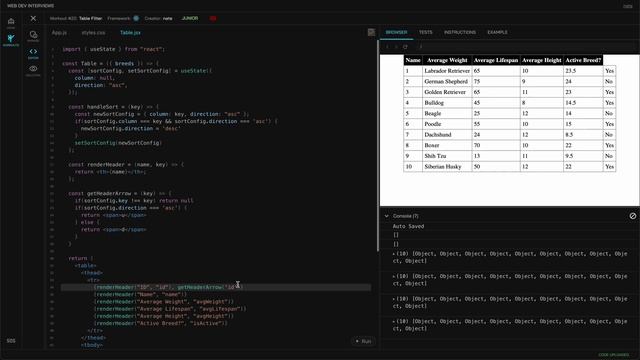This screenshot has width=640, height=360.
Task: Click the SOS item in sidebar bottom
Action: click(11, 340)
